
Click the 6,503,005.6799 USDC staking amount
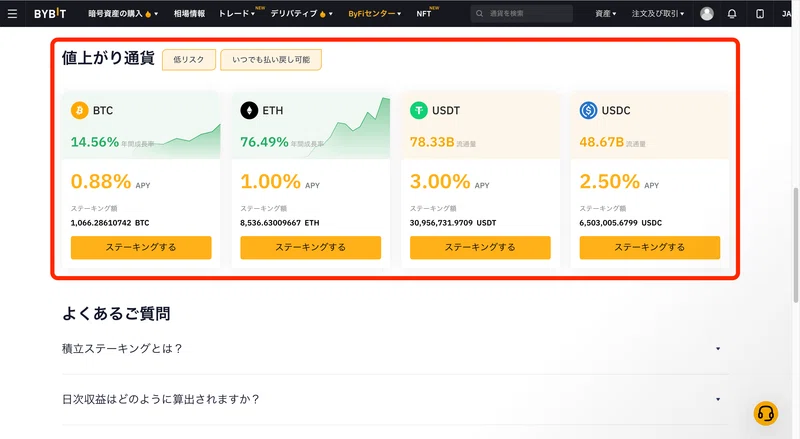pyautogui.click(x=620, y=223)
